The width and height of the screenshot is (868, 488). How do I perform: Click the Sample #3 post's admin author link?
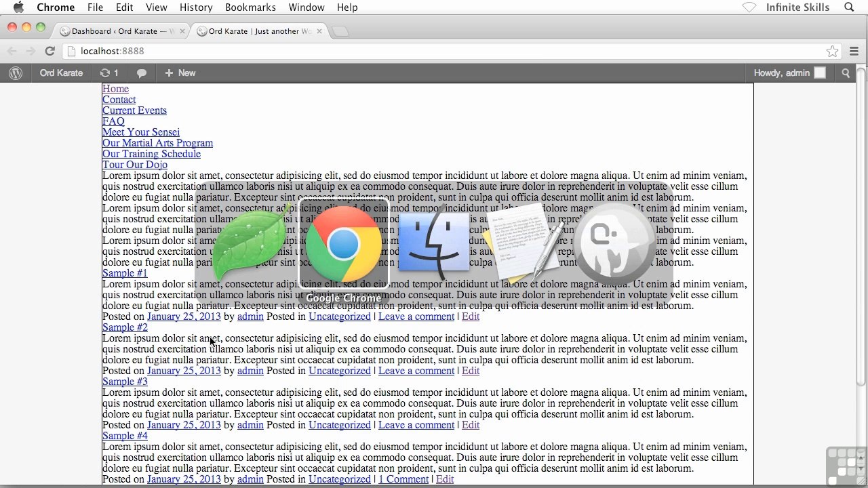point(250,425)
